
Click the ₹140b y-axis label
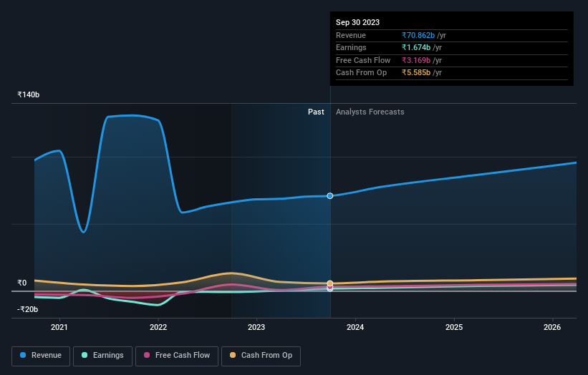(x=28, y=94)
